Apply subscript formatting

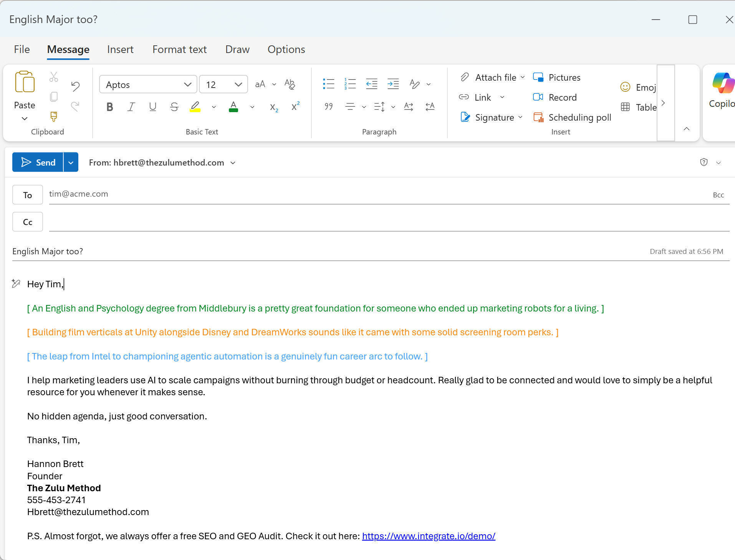tap(274, 107)
